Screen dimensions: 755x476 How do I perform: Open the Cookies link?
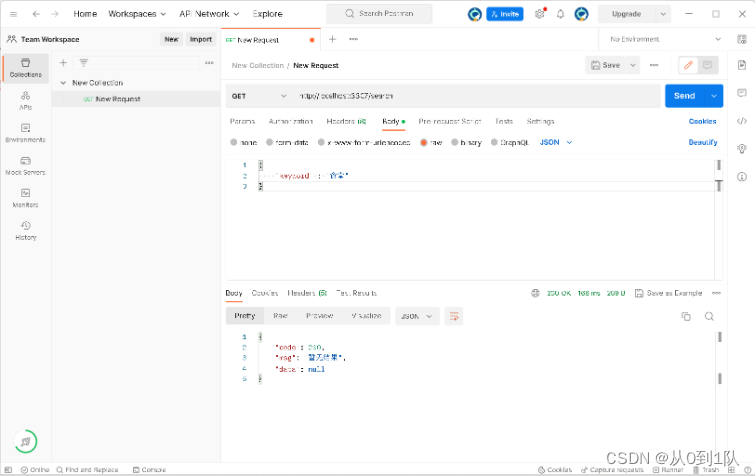point(702,121)
